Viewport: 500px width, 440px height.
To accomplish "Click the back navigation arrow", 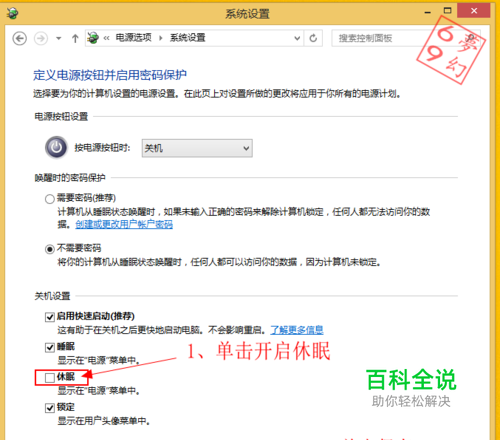I will [20, 38].
